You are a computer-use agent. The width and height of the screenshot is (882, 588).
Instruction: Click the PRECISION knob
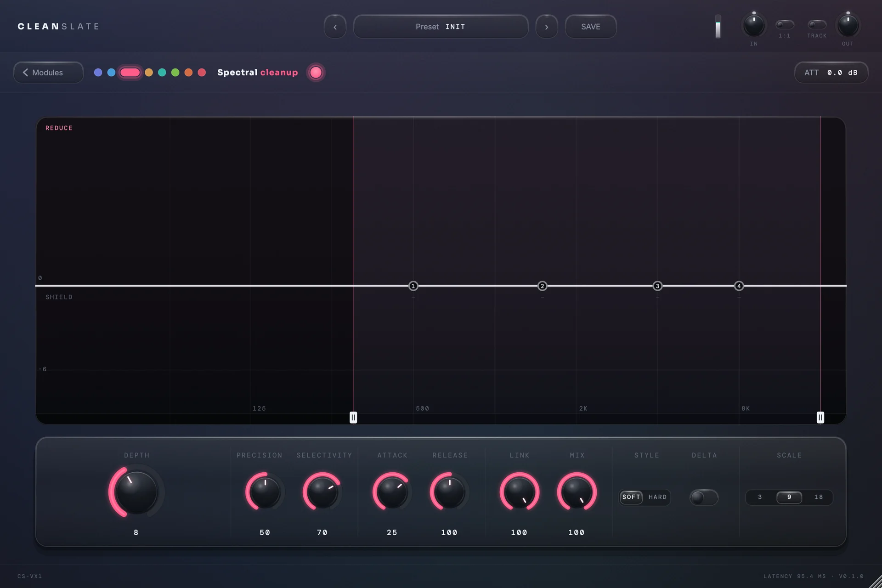tap(265, 492)
